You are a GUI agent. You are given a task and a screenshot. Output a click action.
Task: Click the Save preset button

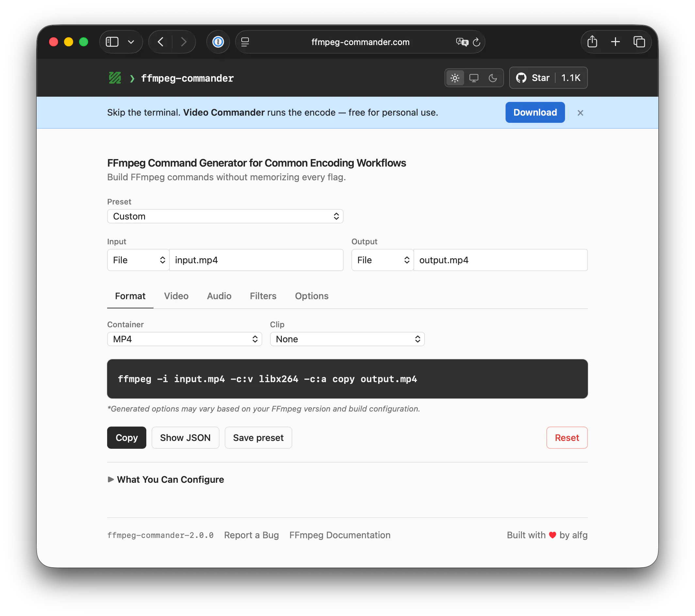[x=258, y=438]
